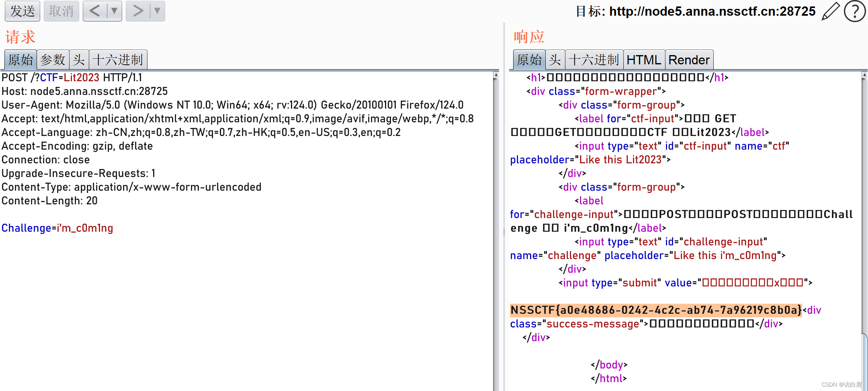View request in 十六进制 hex tab
Image resolution: width=868 pixels, height=391 pixels.
pos(118,59)
